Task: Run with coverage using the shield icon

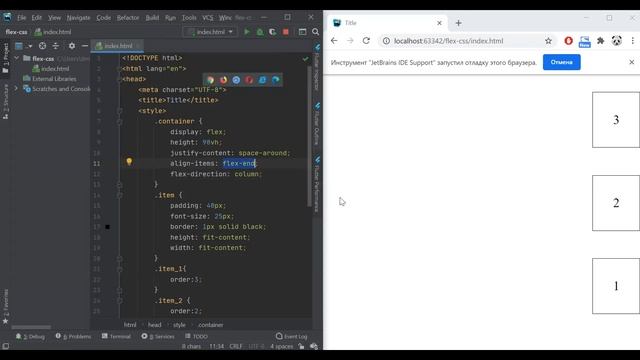Action: tap(272, 32)
